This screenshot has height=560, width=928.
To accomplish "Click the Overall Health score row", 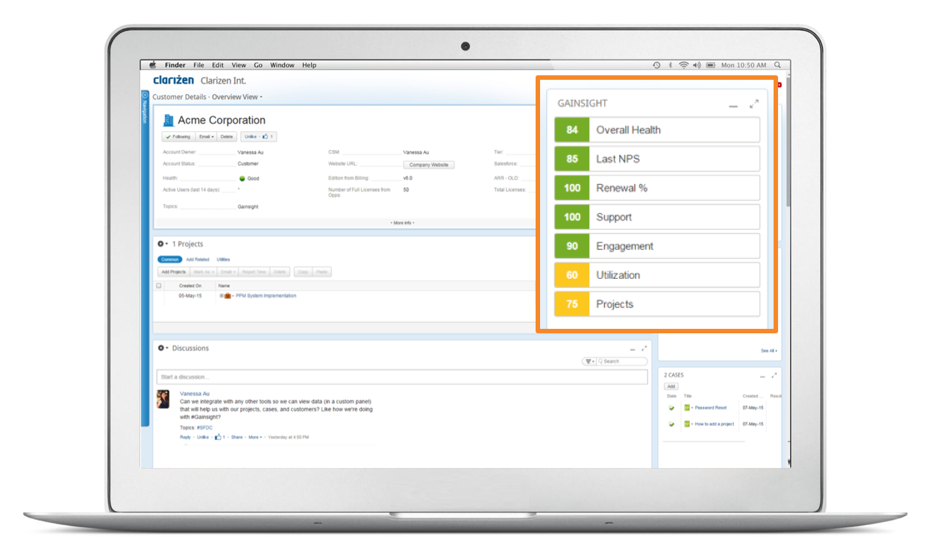I will click(x=657, y=130).
